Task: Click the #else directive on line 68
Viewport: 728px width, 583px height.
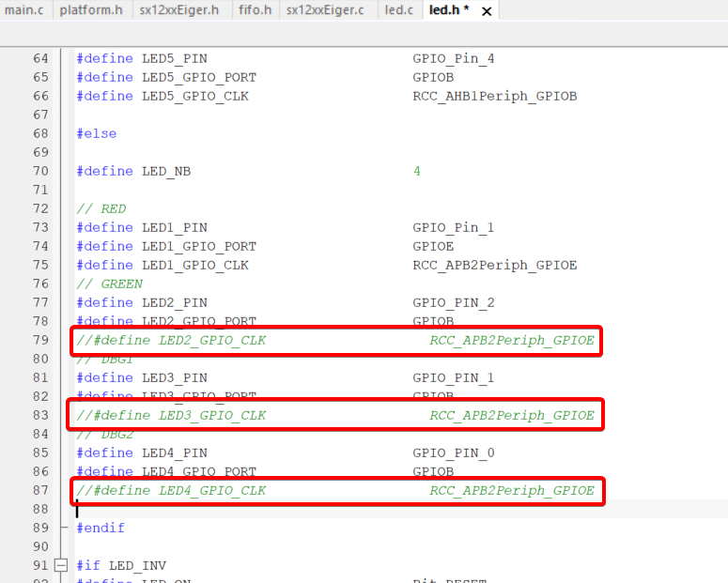Action: pos(97,133)
